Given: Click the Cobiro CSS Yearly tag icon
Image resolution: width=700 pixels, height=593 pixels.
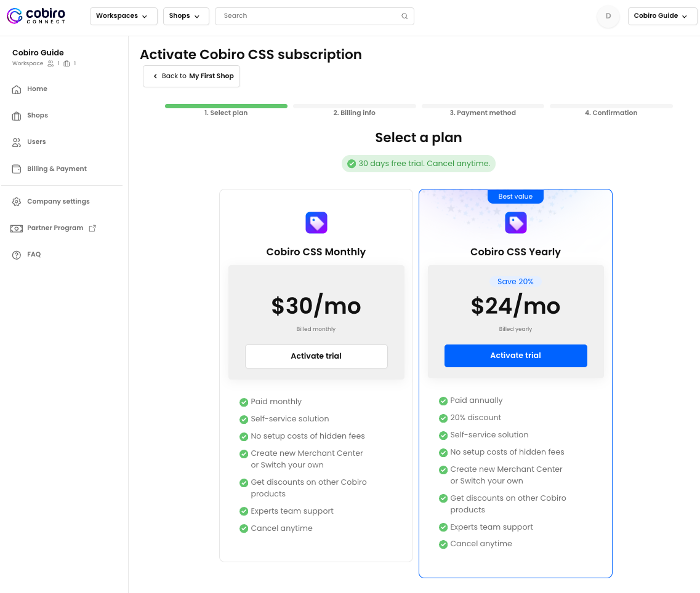Looking at the screenshot, I should tap(516, 223).
